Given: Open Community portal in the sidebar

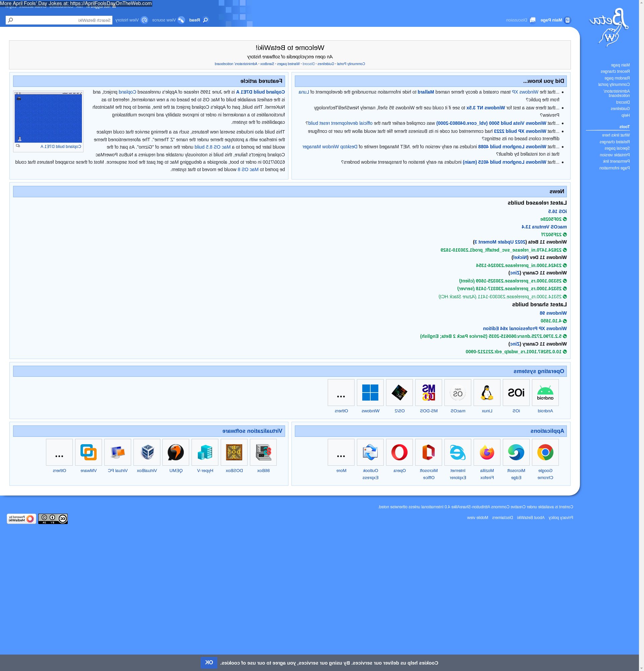Looking at the screenshot, I should click(x=614, y=85).
